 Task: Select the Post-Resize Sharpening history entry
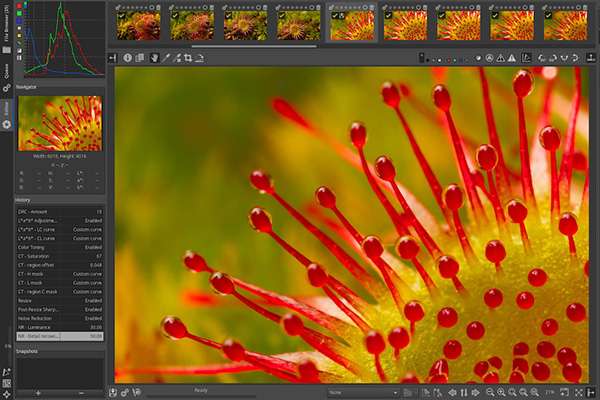pyautogui.click(x=60, y=309)
